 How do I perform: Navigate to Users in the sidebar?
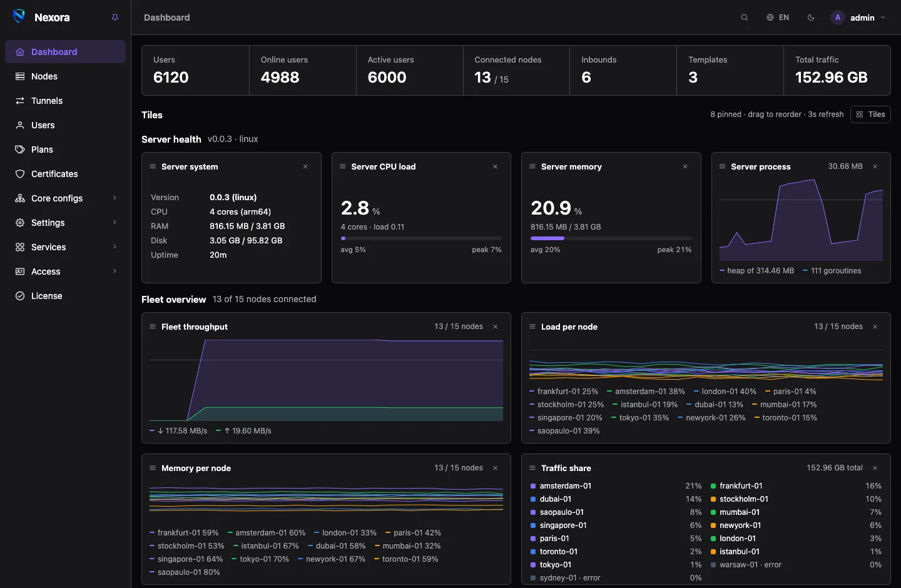click(x=65, y=125)
